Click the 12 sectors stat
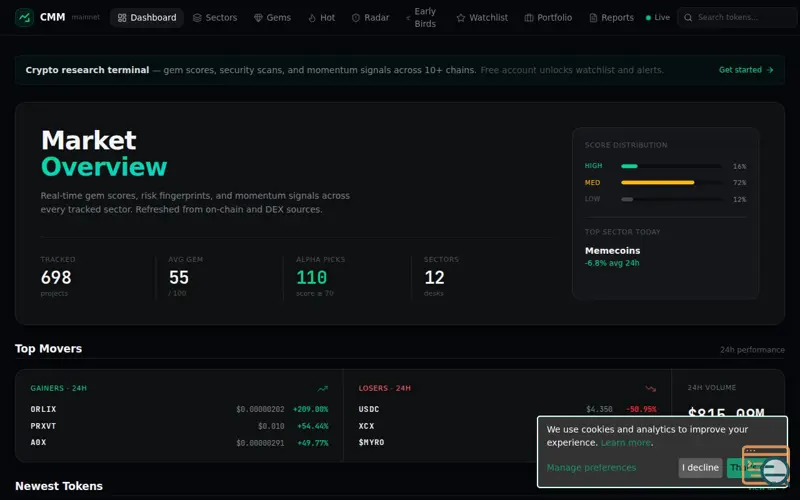Viewport: 800px width, 500px height. tap(435, 278)
